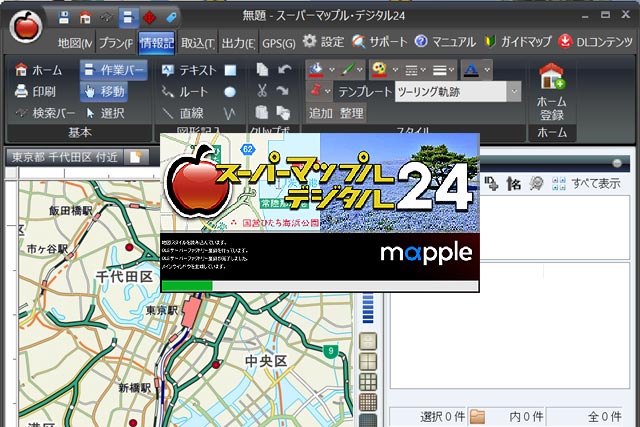Open the line width dropdown

pos(443,71)
